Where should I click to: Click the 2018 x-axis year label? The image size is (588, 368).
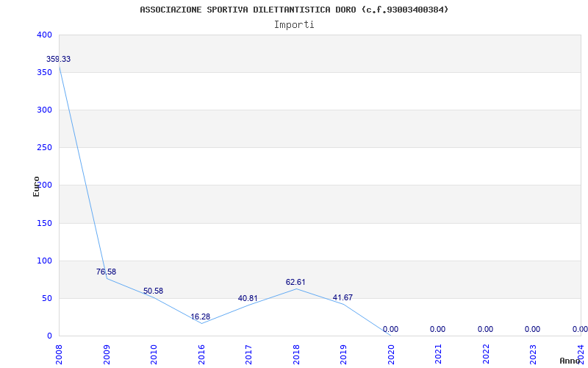[x=296, y=355]
